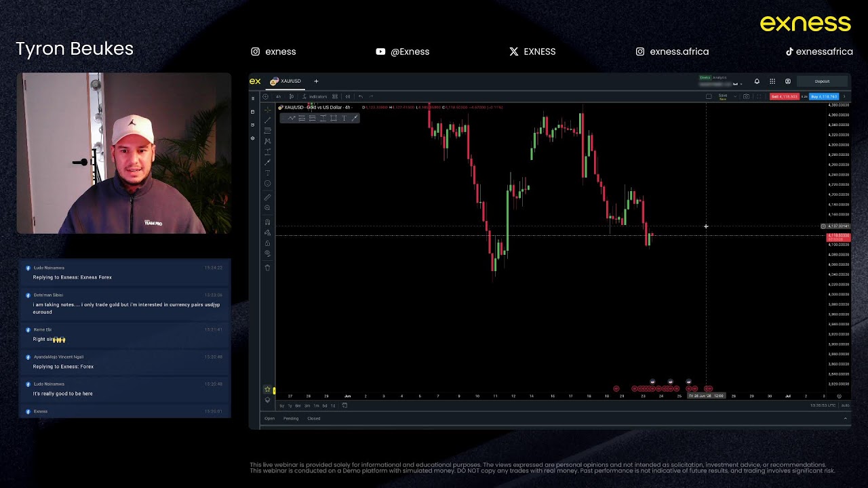This screenshot has width=868, height=488.
Task: Open the forecasting and measurement tools
Action: (x=267, y=151)
